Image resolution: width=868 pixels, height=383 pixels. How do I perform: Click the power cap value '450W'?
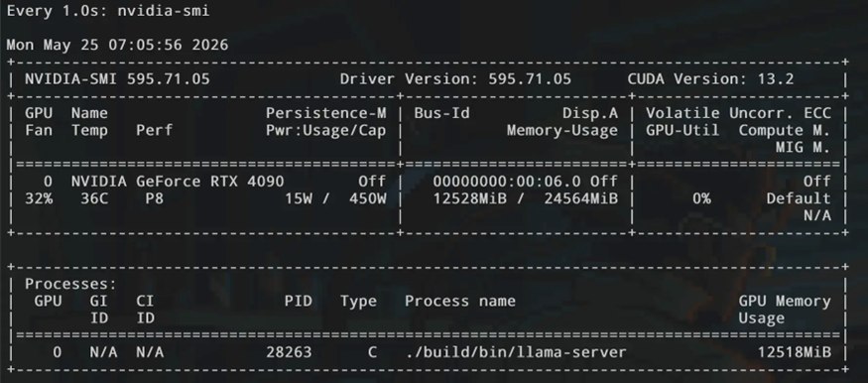[x=368, y=198]
